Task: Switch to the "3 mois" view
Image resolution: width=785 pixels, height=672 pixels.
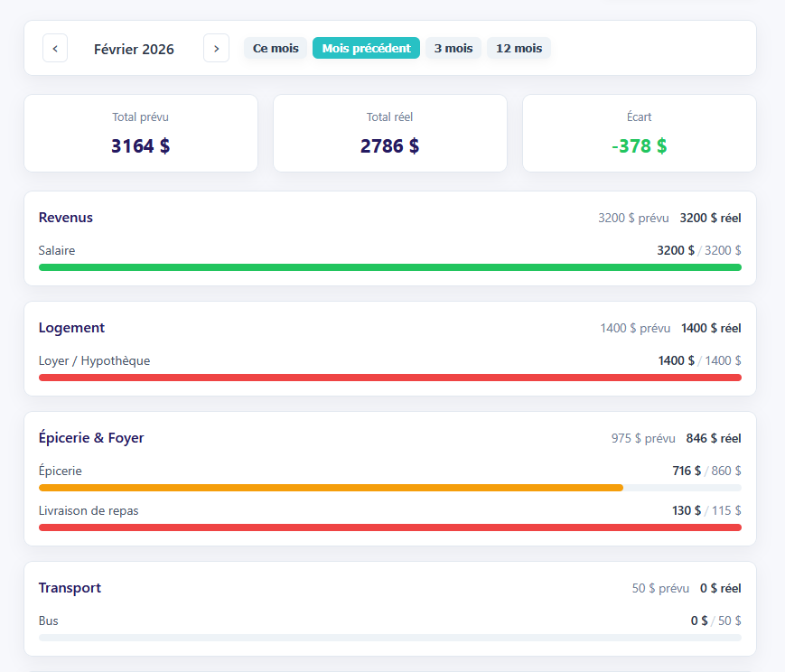Action: coord(453,48)
